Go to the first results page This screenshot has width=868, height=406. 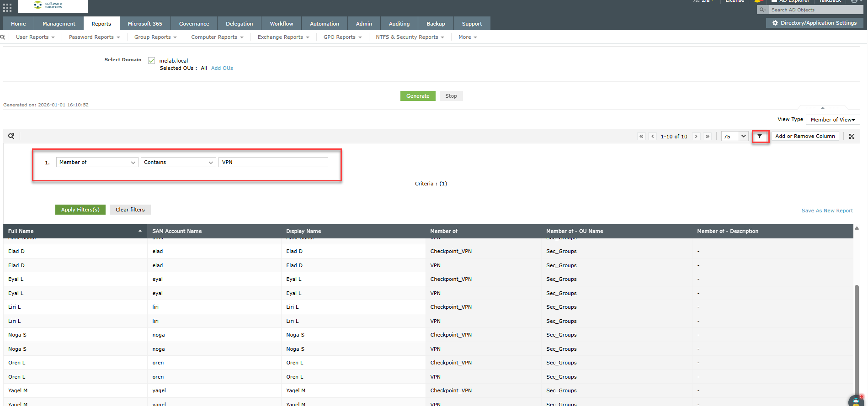[641, 136]
